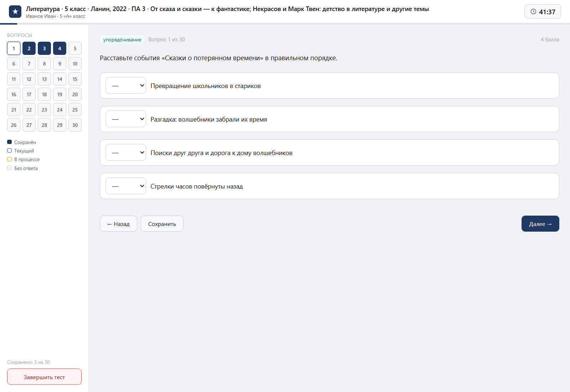Click the student name «Иванов Иван · 5 «А» класс»
The height and width of the screenshot is (392, 570).
tap(56, 16)
